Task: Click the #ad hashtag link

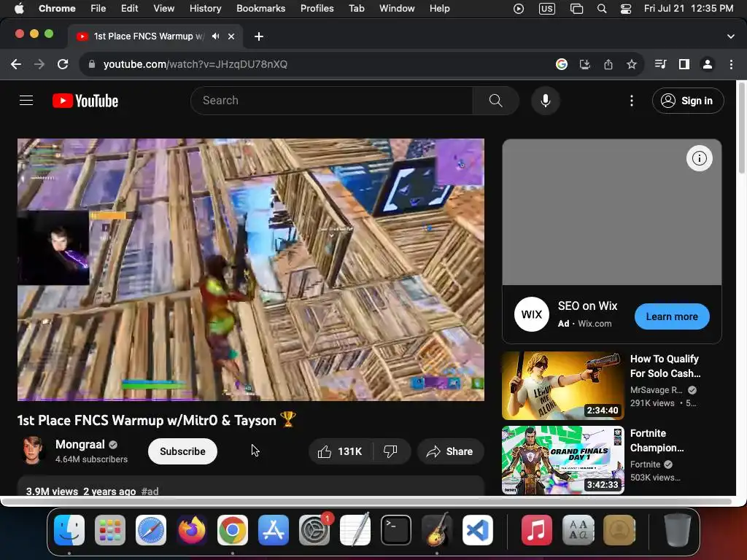Action: click(x=150, y=491)
